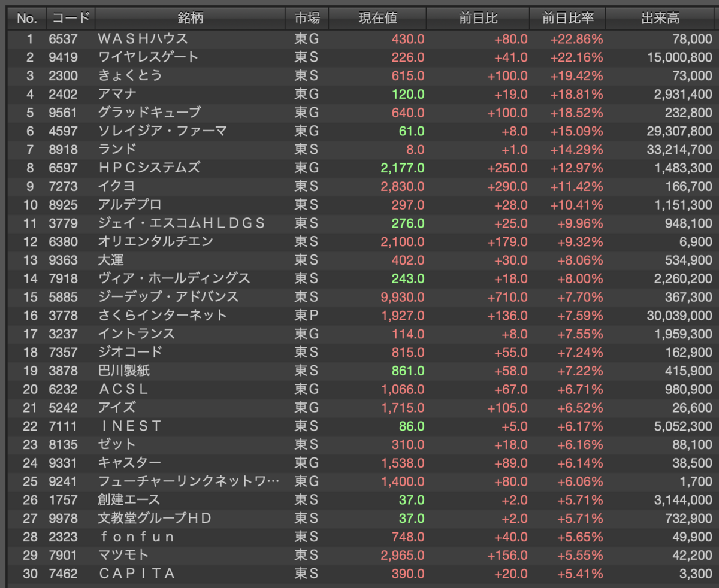Select the 巴川製紙 stock name
Image resolution: width=719 pixels, height=588 pixels.
124,371
